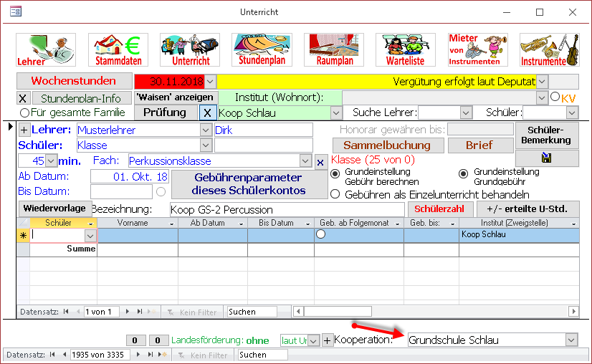Open the Warteliste icon
Image resolution: width=592 pixels, height=364 pixels.
[406, 49]
